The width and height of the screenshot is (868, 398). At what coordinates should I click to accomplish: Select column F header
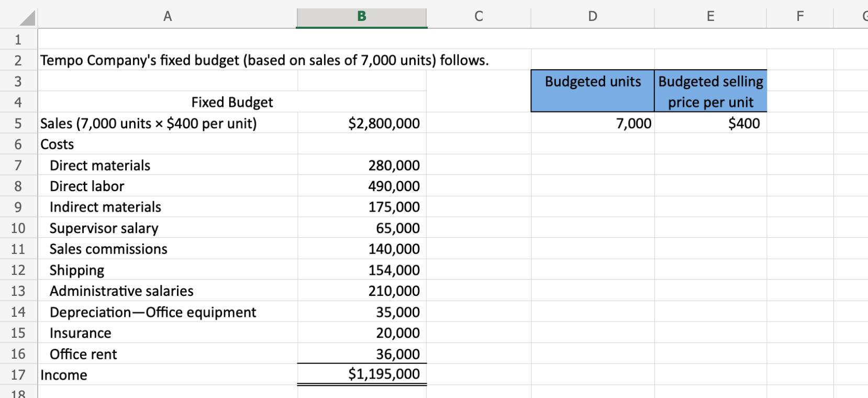(x=800, y=16)
